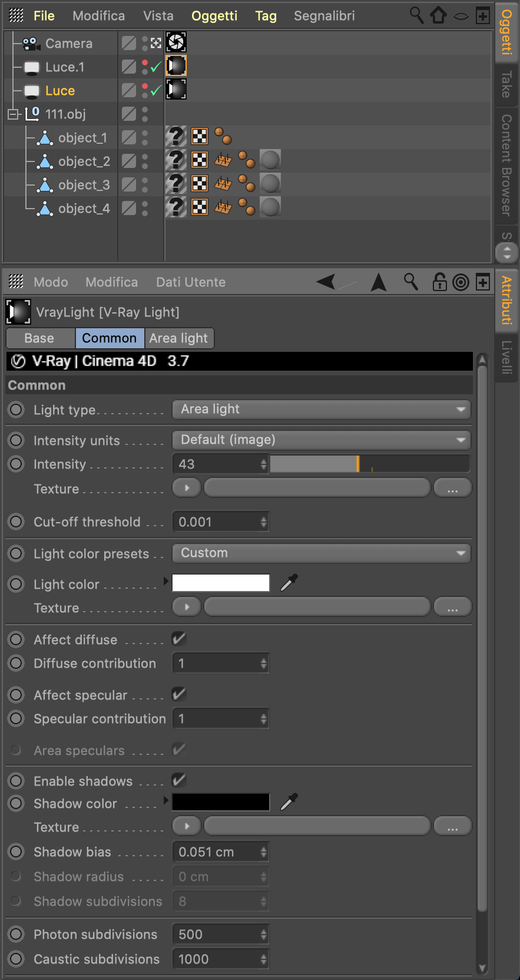Toggle visibility dots for object_3

[x=145, y=184]
